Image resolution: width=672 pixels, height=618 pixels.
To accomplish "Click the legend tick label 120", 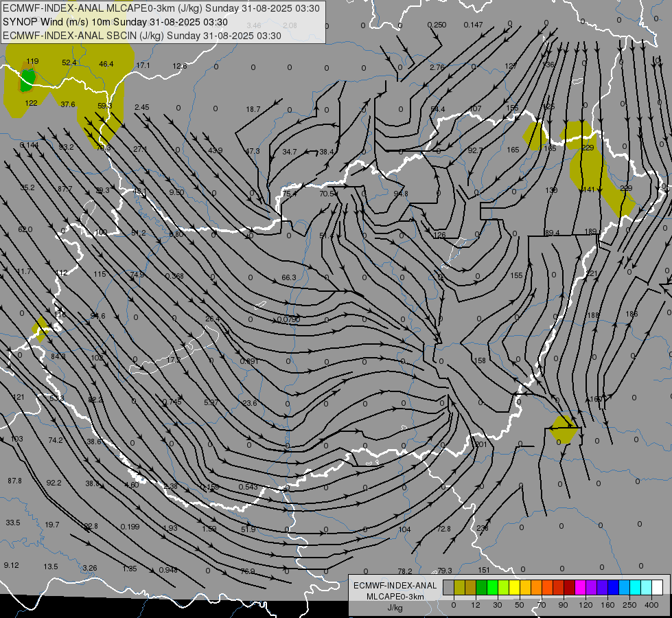I will point(586,605).
